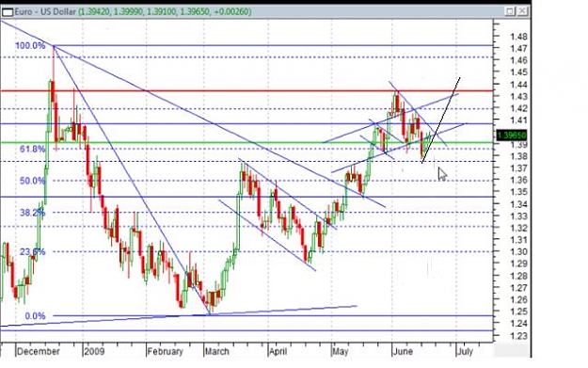Image resolution: width=588 pixels, height=368 pixels.
Task: Click the 'Euro - US Dollar' chart title text
Action: pyautogui.click(x=45, y=12)
